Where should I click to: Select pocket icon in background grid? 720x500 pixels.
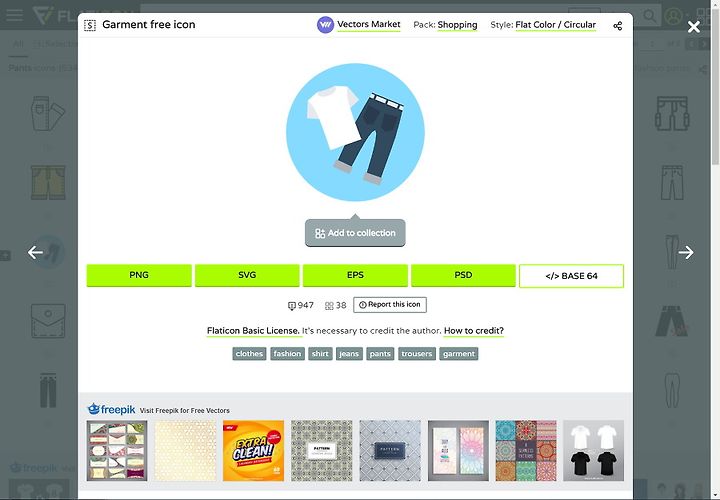tap(48, 320)
